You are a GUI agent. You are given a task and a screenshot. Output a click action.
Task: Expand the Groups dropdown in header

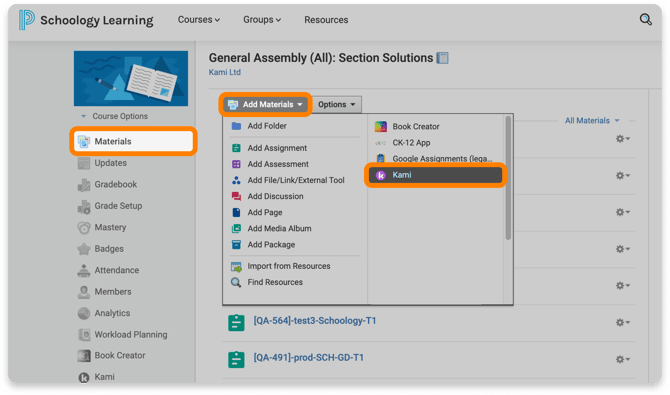point(262,20)
